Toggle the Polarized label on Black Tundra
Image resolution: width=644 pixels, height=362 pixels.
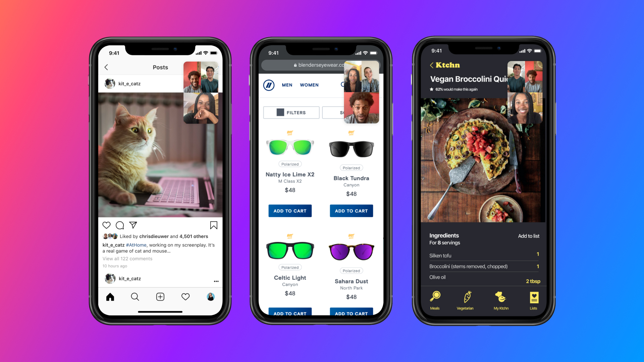pyautogui.click(x=351, y=167)
